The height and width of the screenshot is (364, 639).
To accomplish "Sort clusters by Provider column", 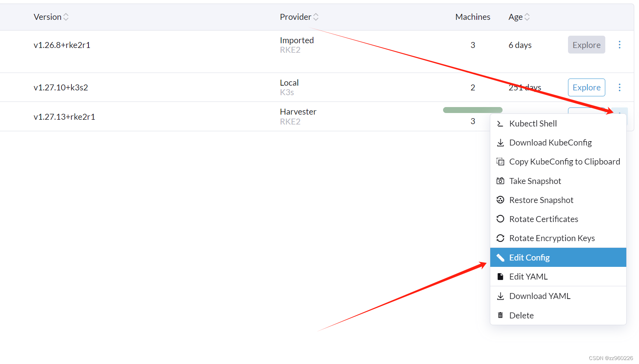I will click(x=299, y=17).
